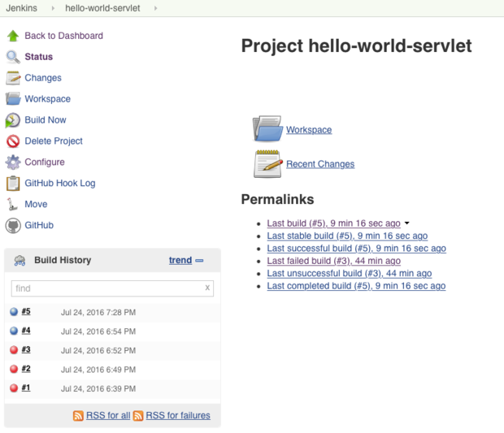The width and height of the screenshot is (504, 433).
Task: Click the Jul 24, 2016 6:49 PM timestamp
Action: coord(98,370)
